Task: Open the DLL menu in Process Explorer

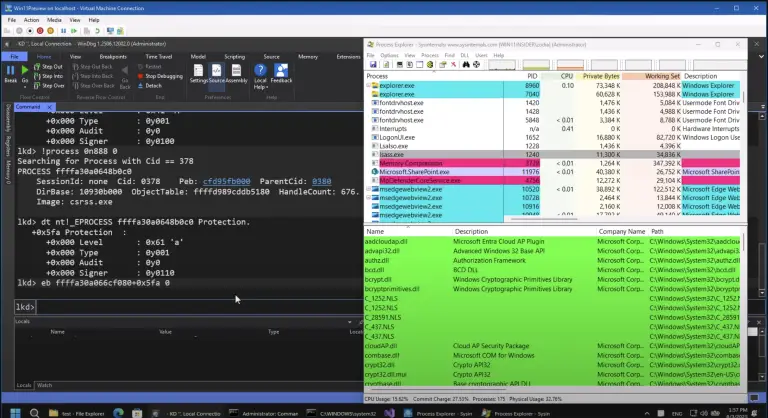Action: coord(464,54)
